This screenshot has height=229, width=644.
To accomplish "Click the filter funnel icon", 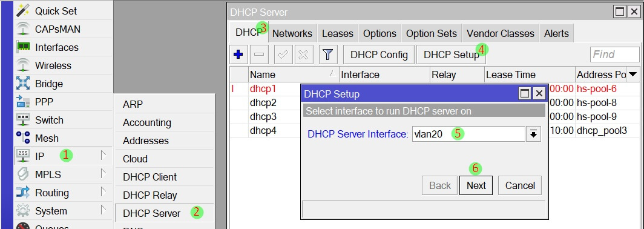I will point(327,55).
